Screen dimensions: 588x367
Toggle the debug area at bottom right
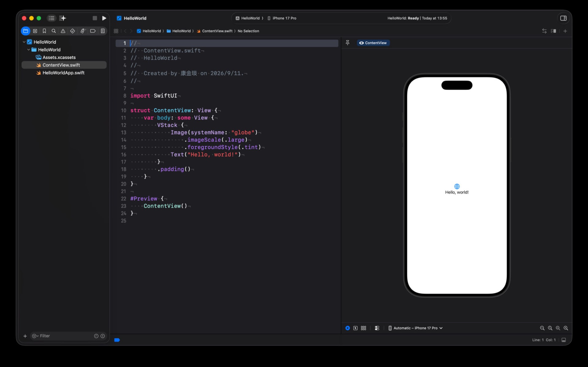tap(563, 340)
